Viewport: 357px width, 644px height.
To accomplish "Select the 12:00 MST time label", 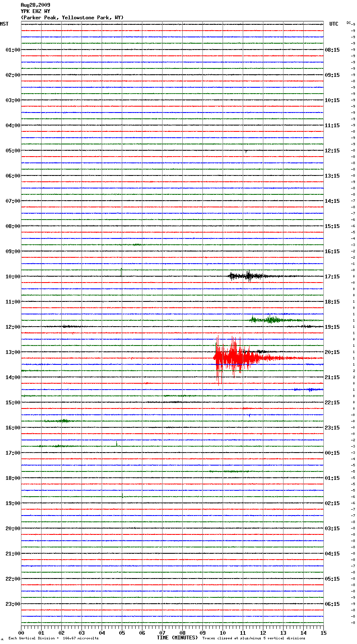I will (13, 327).
